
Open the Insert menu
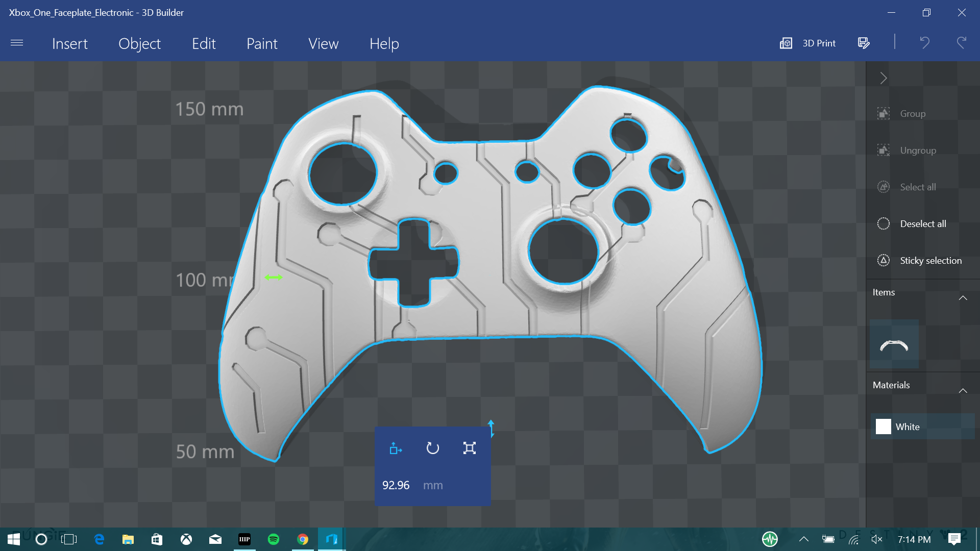click(70, 44)
